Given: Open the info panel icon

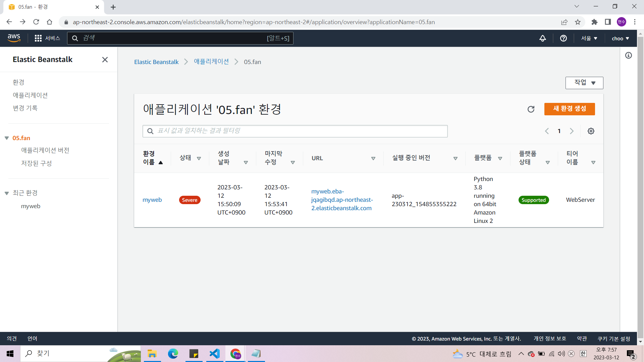Looking at the screenshot, I should pyautogui.click(x=629, y=55).
